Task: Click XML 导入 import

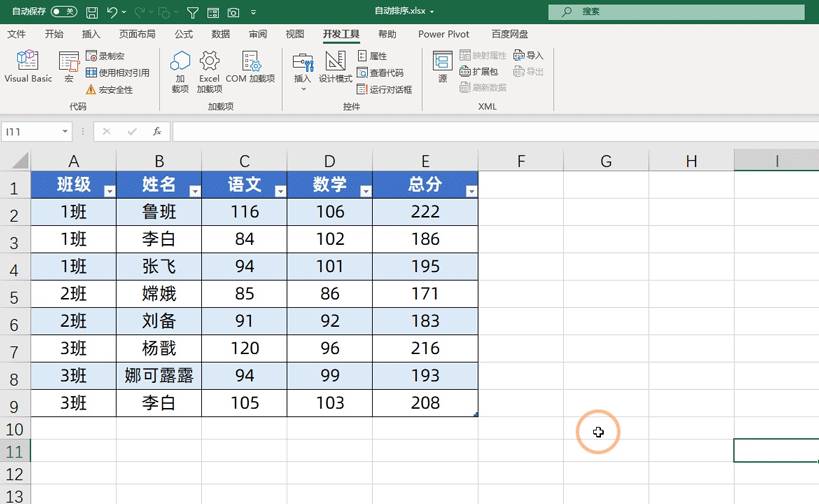Action: [528, 55]
